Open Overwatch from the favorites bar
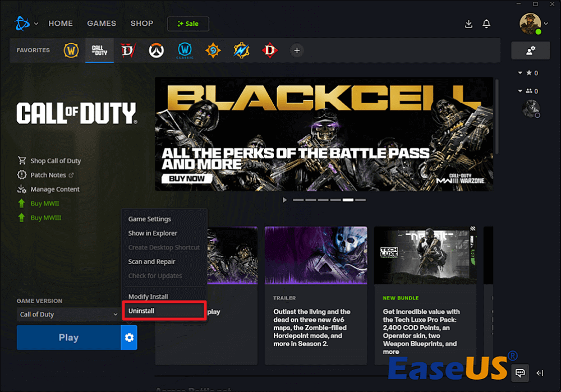 click(x=156, y=50)
